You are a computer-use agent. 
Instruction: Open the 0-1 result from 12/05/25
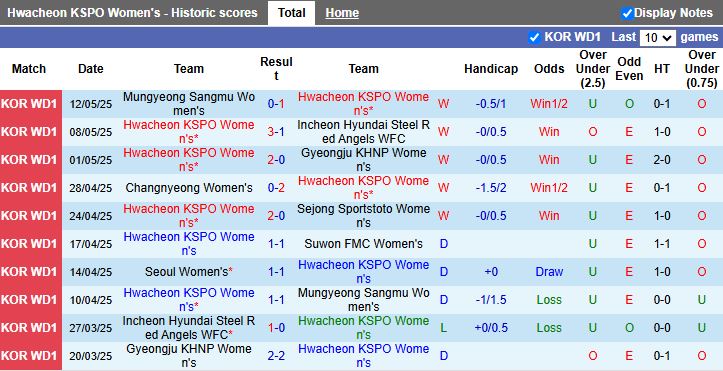click(x=276, y=104)
